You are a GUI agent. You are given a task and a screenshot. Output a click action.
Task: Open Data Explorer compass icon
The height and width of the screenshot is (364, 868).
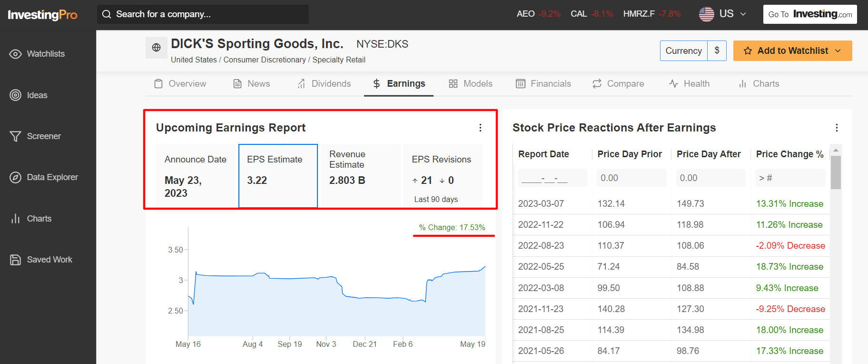16,177
